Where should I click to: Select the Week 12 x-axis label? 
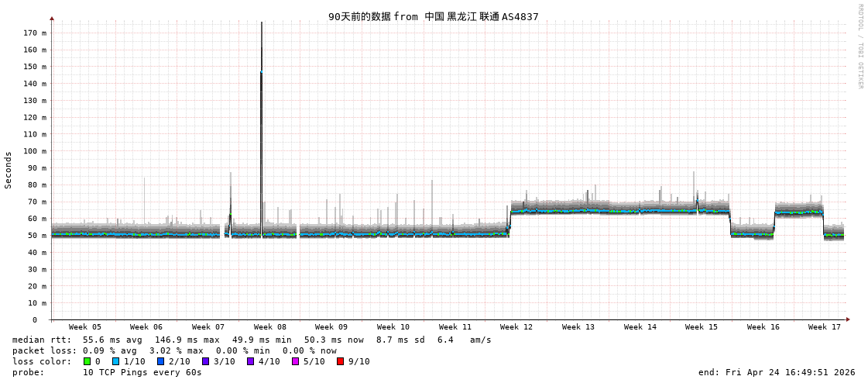[516, 327]
